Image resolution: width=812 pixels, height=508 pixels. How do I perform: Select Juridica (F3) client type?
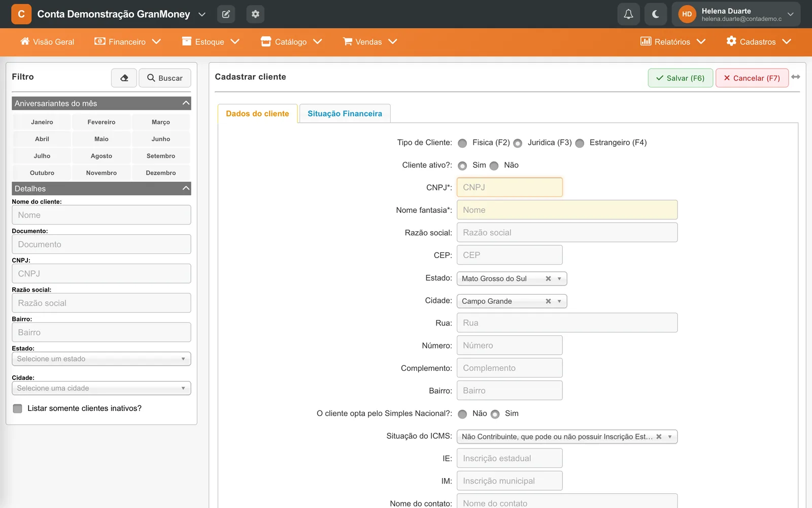click(518, 143)
